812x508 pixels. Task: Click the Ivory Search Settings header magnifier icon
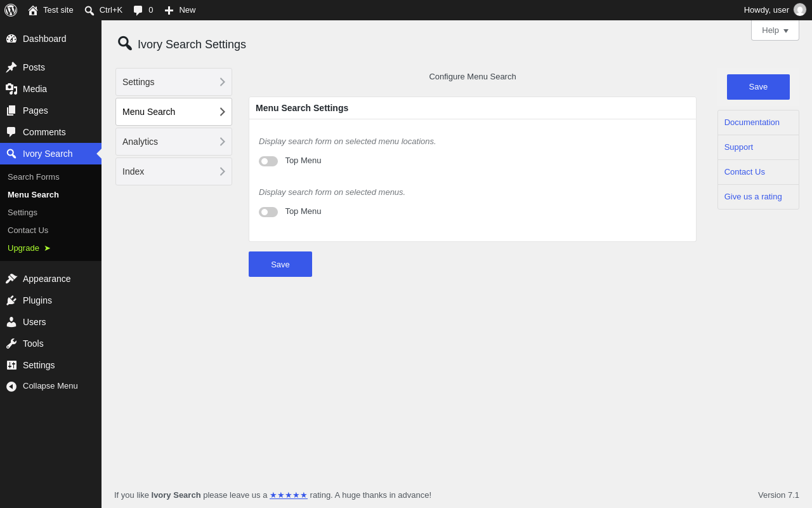pos(125,43)
